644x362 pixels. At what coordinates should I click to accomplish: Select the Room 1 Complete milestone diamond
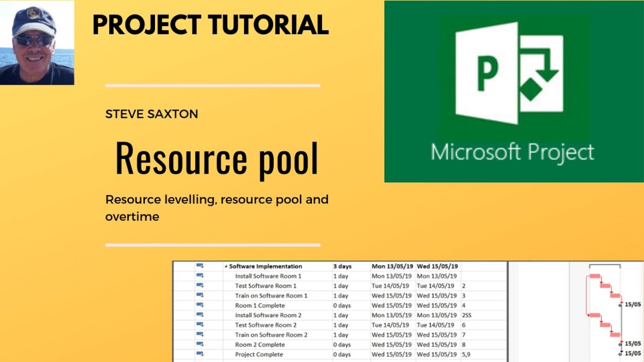pyautogui.click(x=621, y=305)
